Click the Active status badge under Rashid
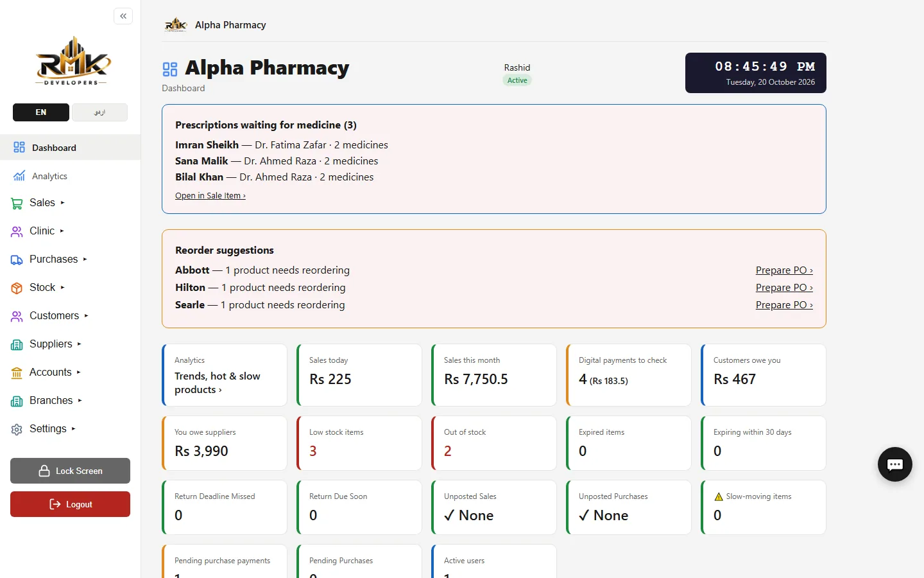 (x=517, y=80)
